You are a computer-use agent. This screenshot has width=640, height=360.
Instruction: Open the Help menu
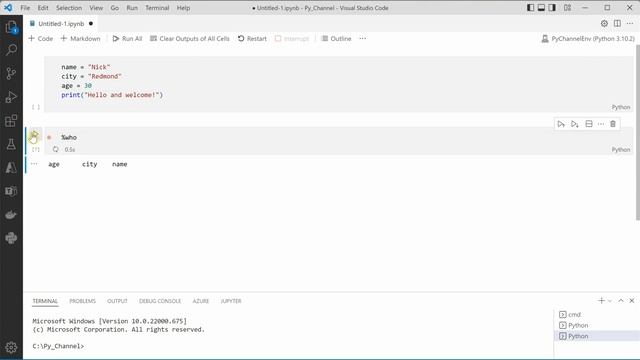point(183,8)
